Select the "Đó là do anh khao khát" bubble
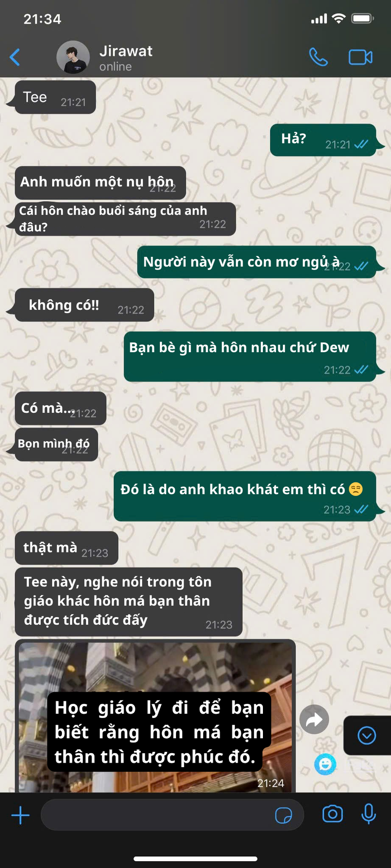 point(245,496)
